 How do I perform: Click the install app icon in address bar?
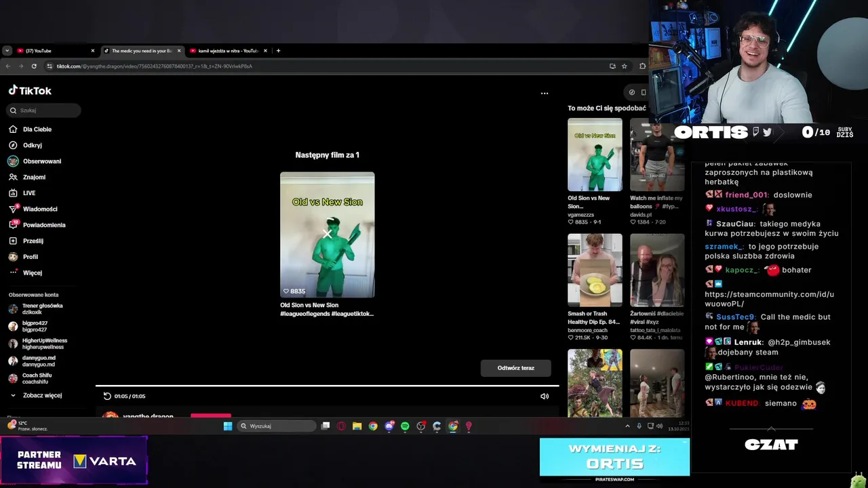[612, 66]
